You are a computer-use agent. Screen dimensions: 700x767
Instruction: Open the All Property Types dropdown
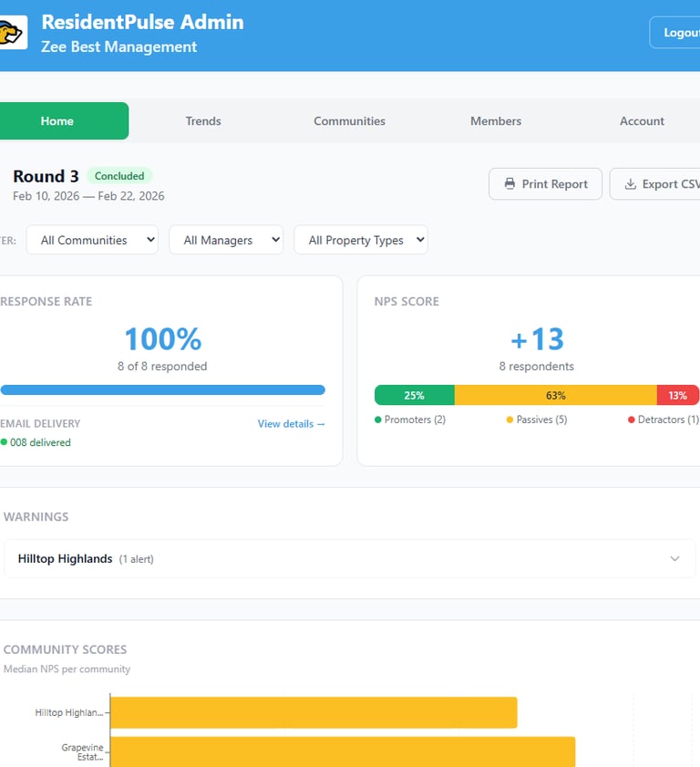coord(361,240)
